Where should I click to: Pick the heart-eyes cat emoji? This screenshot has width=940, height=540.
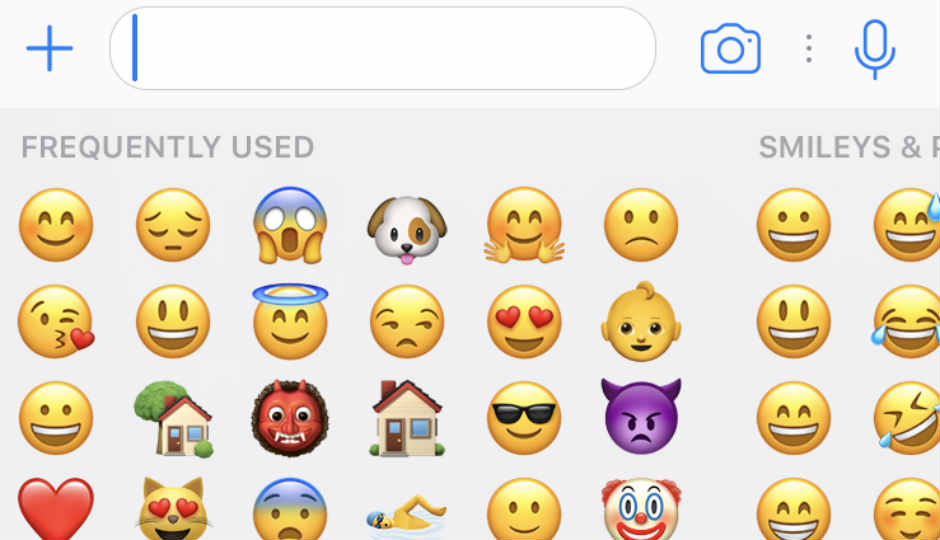pos(173,509)
